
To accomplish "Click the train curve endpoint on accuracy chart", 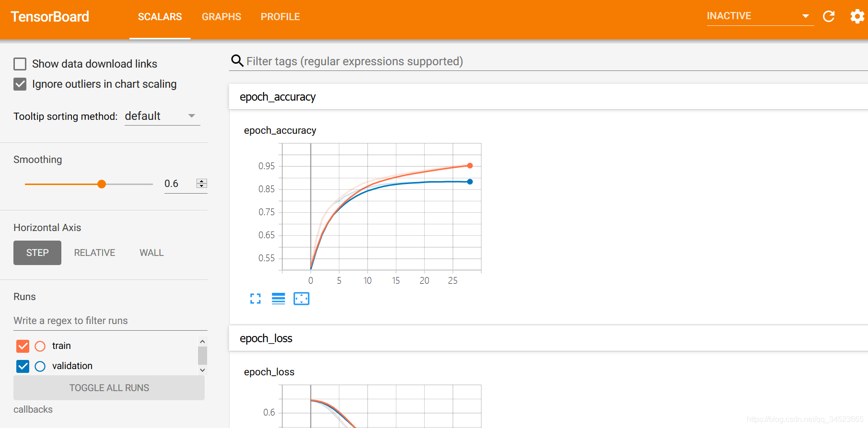I will (x=470, y=166).
